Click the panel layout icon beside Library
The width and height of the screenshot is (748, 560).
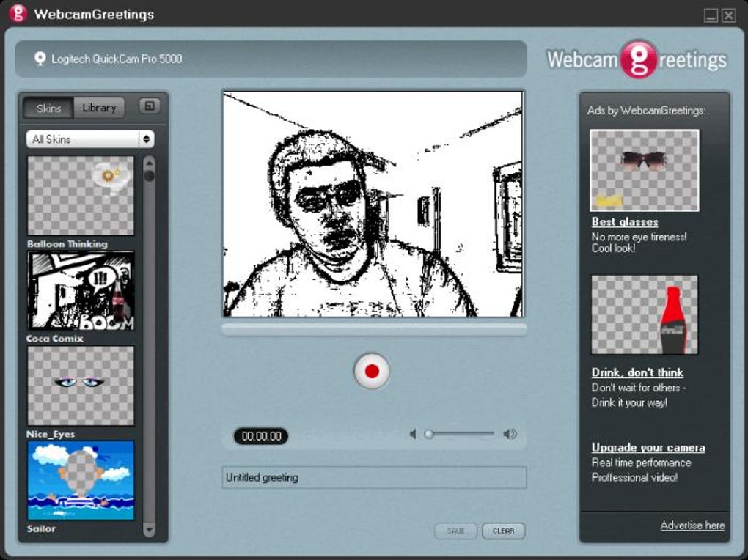150,106
